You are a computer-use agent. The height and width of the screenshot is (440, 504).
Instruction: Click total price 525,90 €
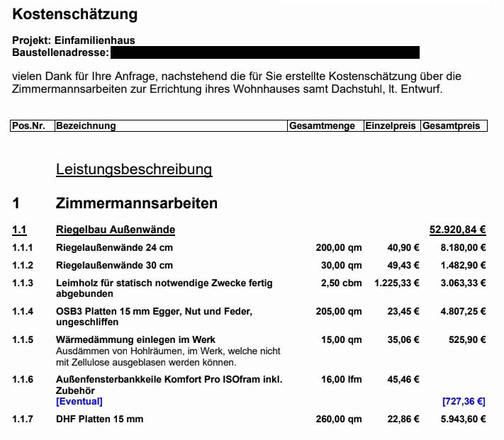tap(467, 339)
